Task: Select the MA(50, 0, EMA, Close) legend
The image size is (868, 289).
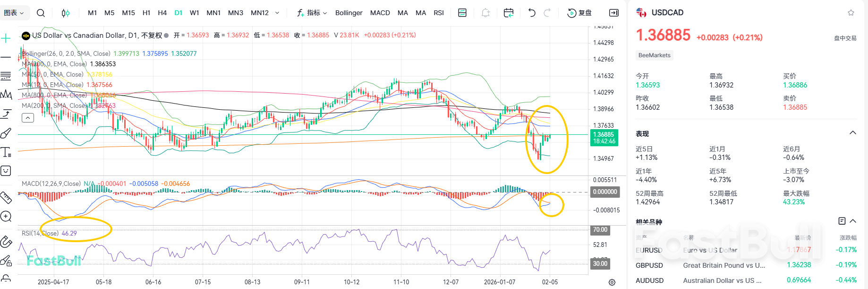Action: coord(52,74)
